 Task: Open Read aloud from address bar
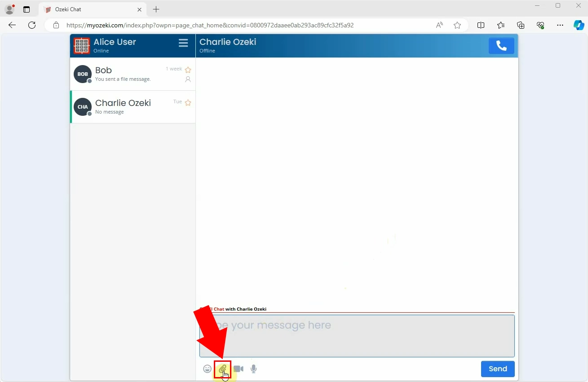click(x=439, y=25)
